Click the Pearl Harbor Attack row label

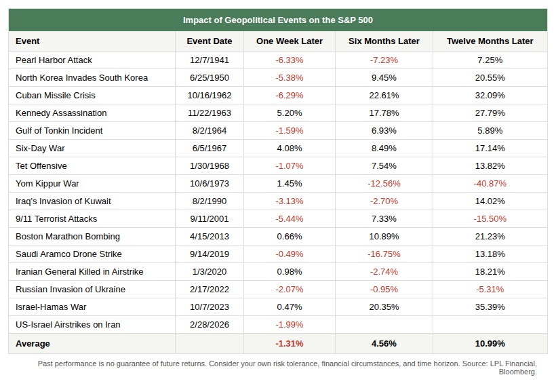click(x=54, y=60)
